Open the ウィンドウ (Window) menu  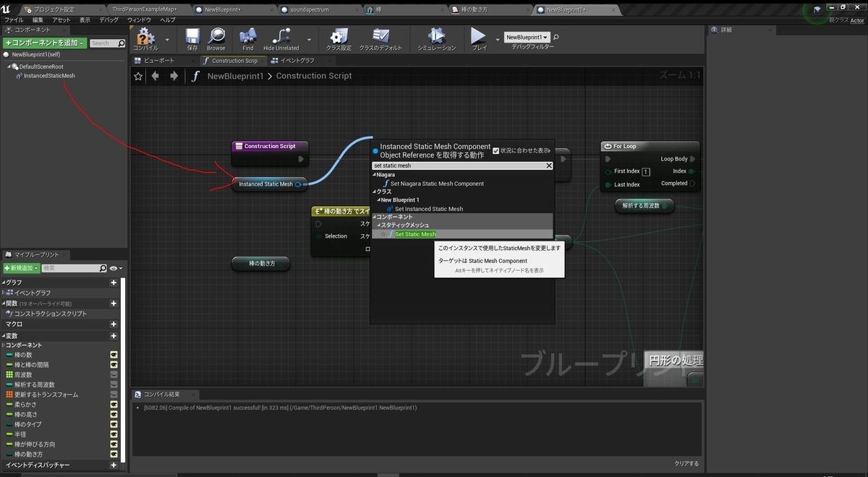pos(139,20)
